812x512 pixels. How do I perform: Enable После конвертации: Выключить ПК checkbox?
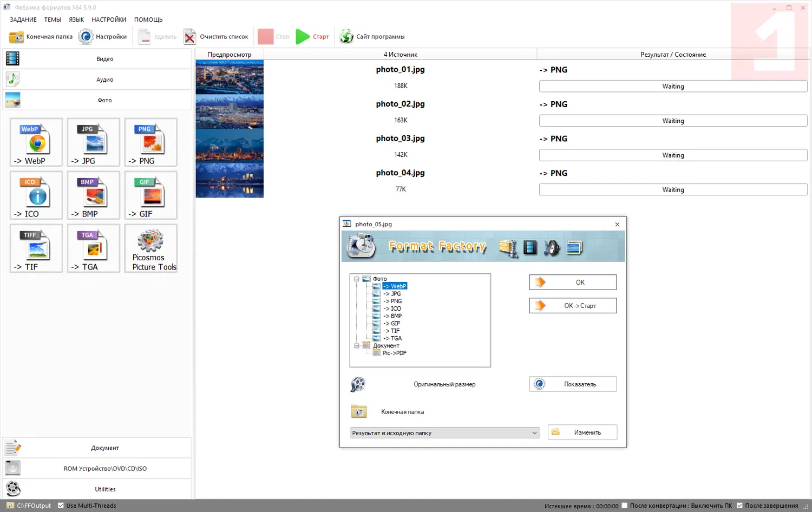coord(625,506)
